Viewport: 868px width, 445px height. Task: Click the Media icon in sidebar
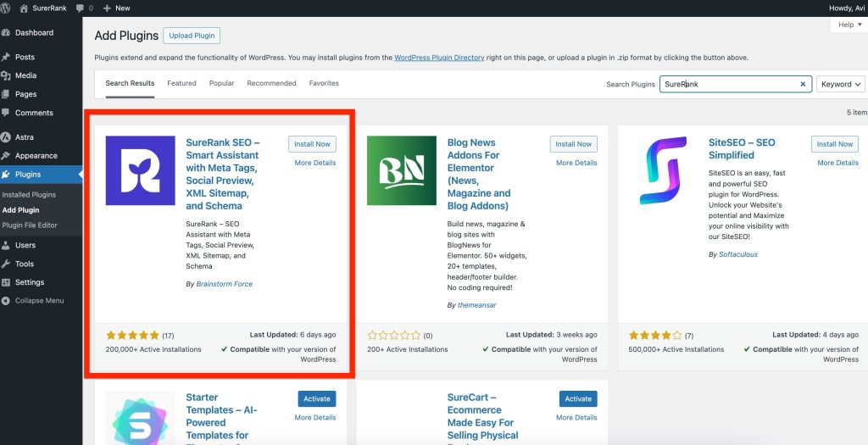6,75
